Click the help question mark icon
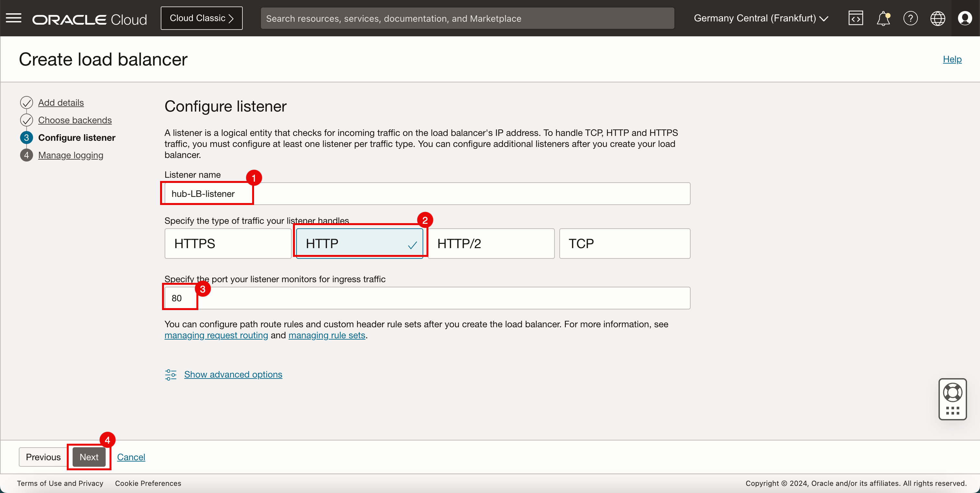The image size is (980, 493). pyautogui.click(x=910, y=18)
